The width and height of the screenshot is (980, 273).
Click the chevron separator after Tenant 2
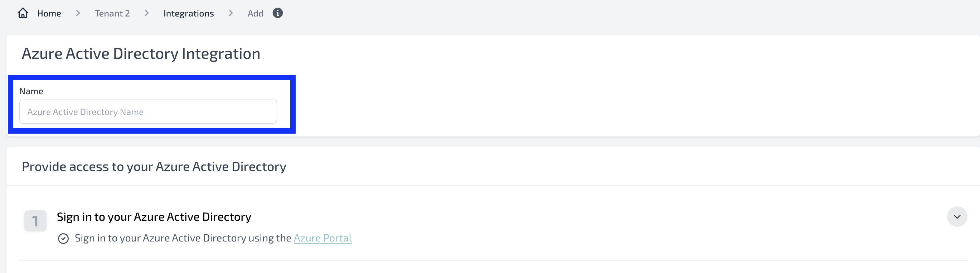click(x=147, y=13)
